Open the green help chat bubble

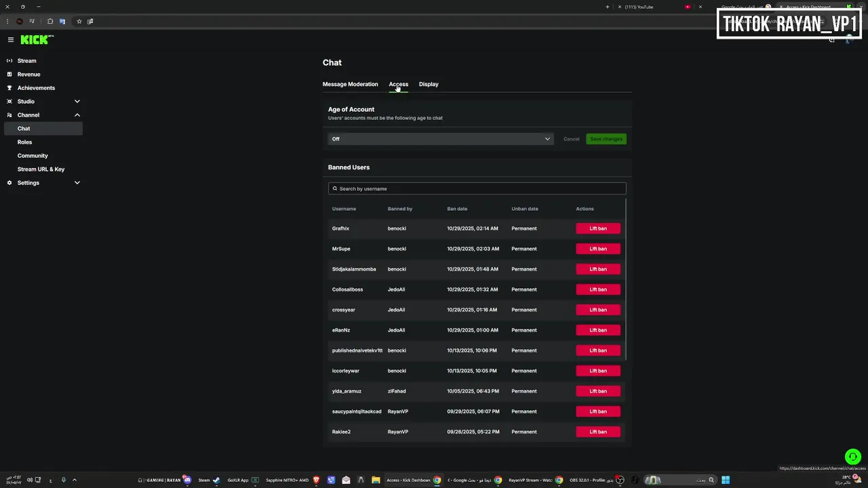[852, 457]
